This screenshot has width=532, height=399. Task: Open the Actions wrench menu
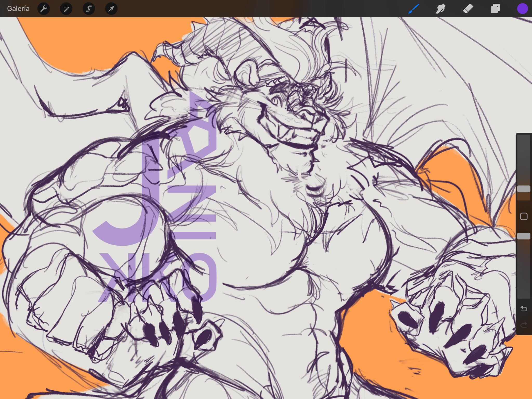point(44,9)
